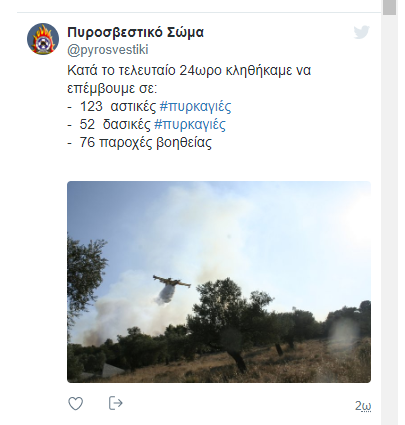Click the vertical scrollbar thumb
The height and width of the screenshot is (425, 405).
click(x=389, y=7)
